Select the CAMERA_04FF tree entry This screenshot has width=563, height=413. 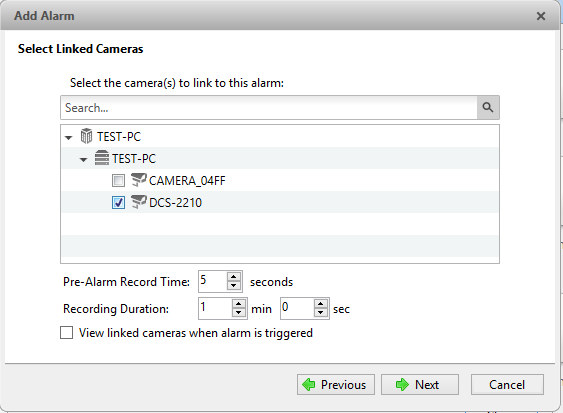187,180
